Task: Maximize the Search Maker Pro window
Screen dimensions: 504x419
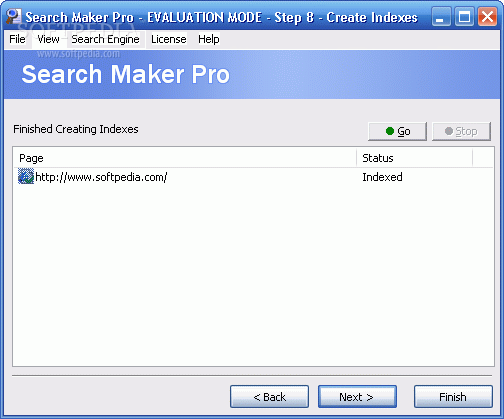Action: pyautogui.click(x=464, y=17)
